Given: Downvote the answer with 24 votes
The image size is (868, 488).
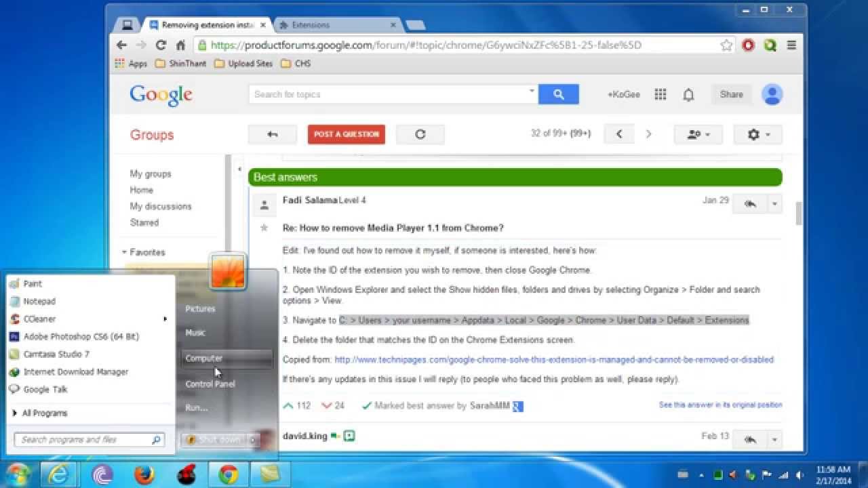Looking at the screenshot, I should pyautogui.click(x=326, y=405).
